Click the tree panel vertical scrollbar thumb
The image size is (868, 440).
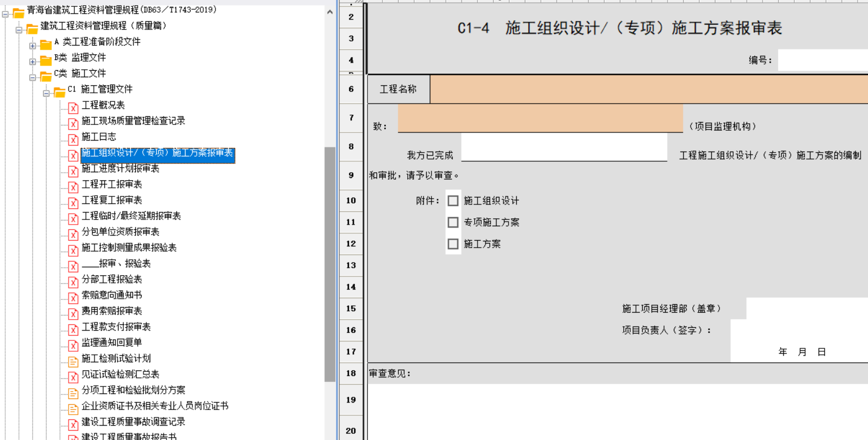point(329,264)
